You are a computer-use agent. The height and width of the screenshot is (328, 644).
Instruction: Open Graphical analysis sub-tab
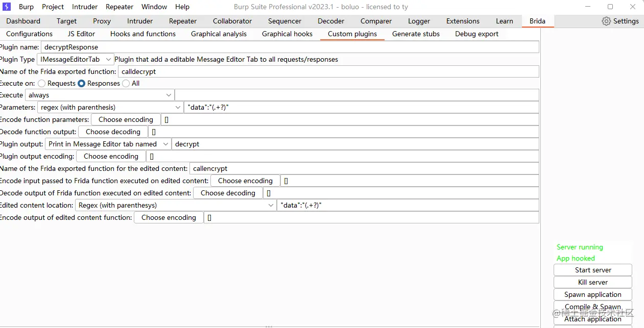(219, 34)
